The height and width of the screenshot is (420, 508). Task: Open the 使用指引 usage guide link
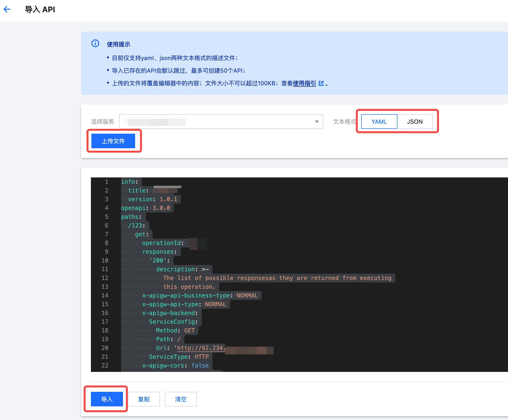tap(304, 83)
